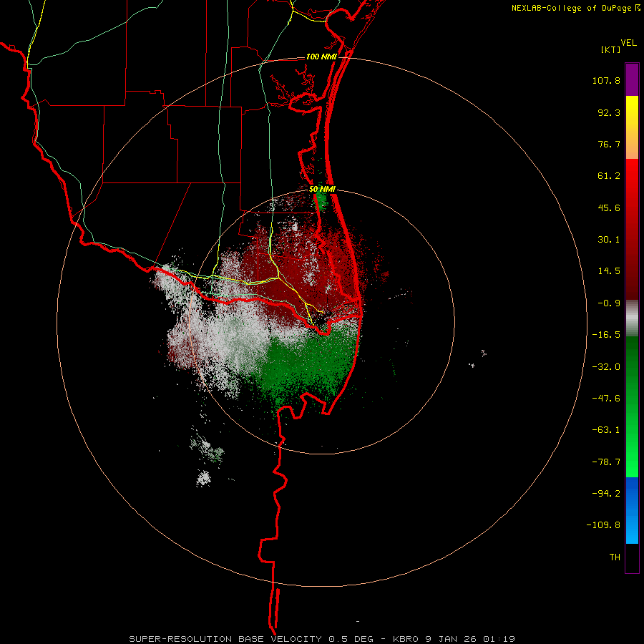Click the -16.5 legend value
The height and width of the screenshot is (644, 644).
coord(606,335)
